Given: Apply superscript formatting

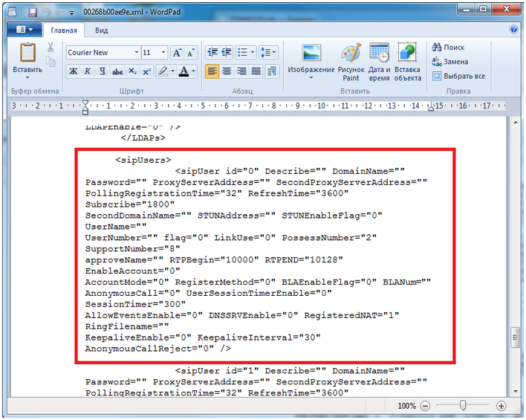Looking at the screenshot, I should 146,71.
